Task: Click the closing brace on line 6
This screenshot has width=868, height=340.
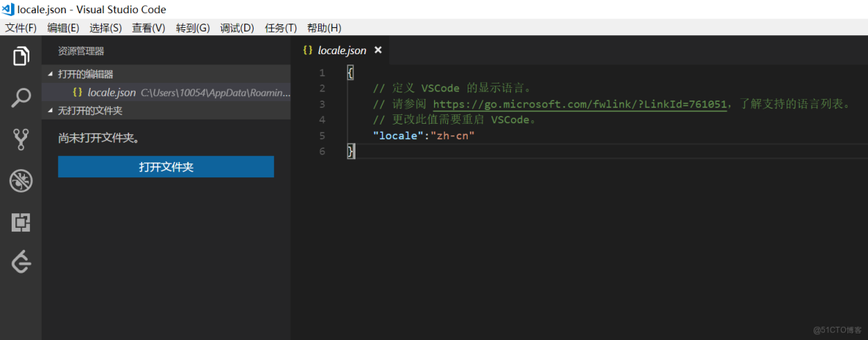Action: tap(350, 151)
